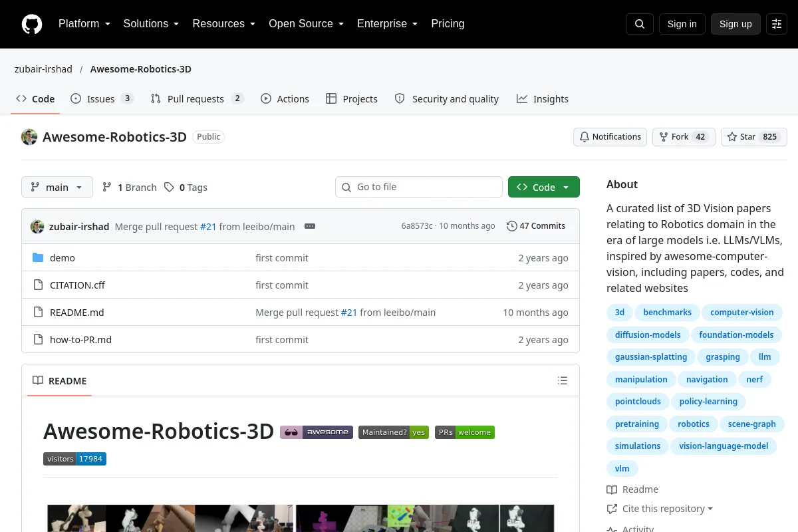Open the Resources dropdown
The height and width of the screenshot is (532, 798).
pyautogui.click(x=224, y=24)
